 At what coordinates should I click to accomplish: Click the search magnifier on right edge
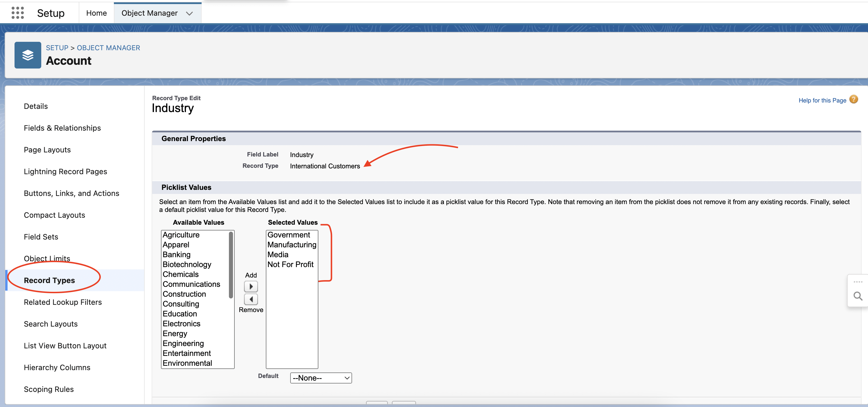coord(858,296)
